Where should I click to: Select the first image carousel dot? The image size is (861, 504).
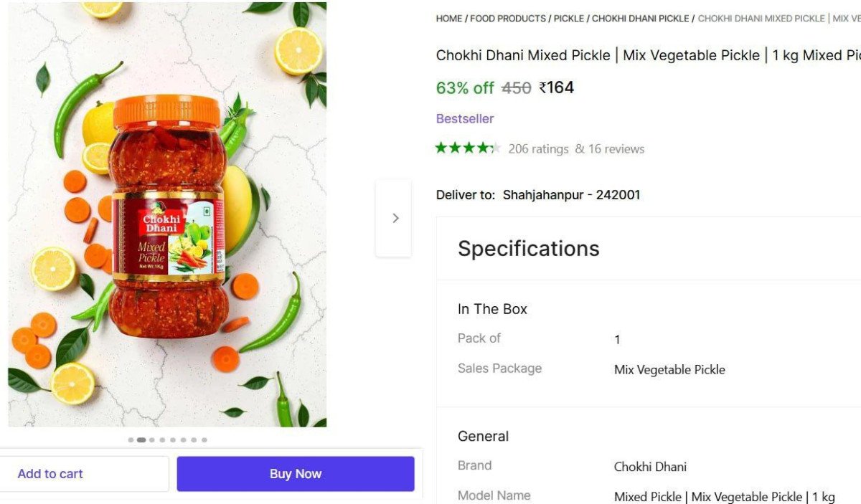(131, 440)
